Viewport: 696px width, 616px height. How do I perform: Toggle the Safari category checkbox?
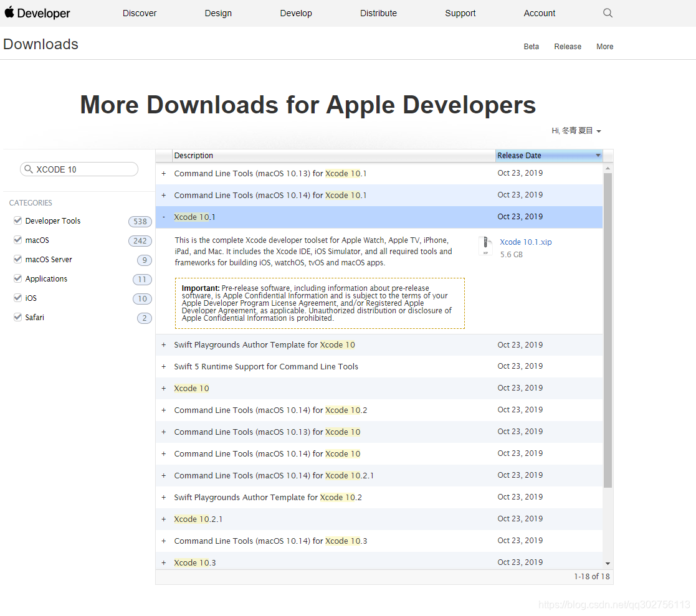click(x=17, y=317)
